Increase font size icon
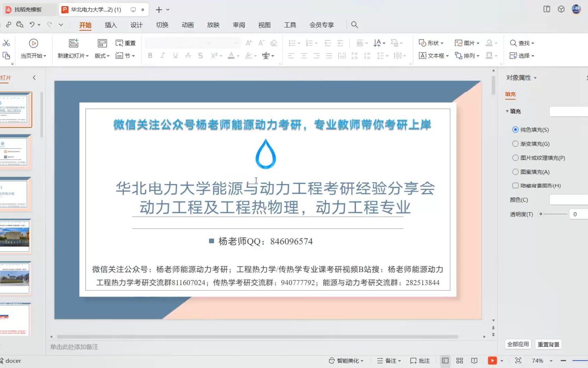The image size is (588, 368). coord(249,43)
